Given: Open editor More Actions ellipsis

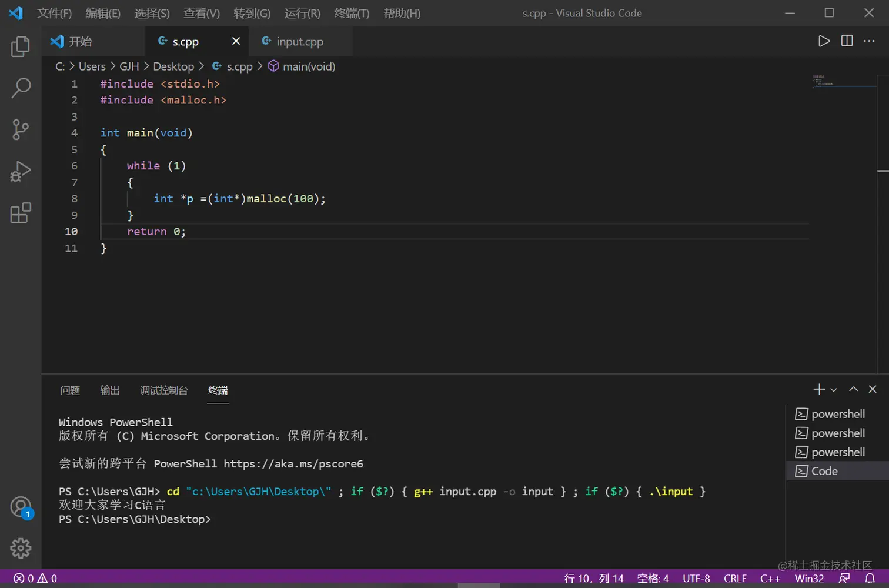Looking at the screenshot, I should coord(869,41).
